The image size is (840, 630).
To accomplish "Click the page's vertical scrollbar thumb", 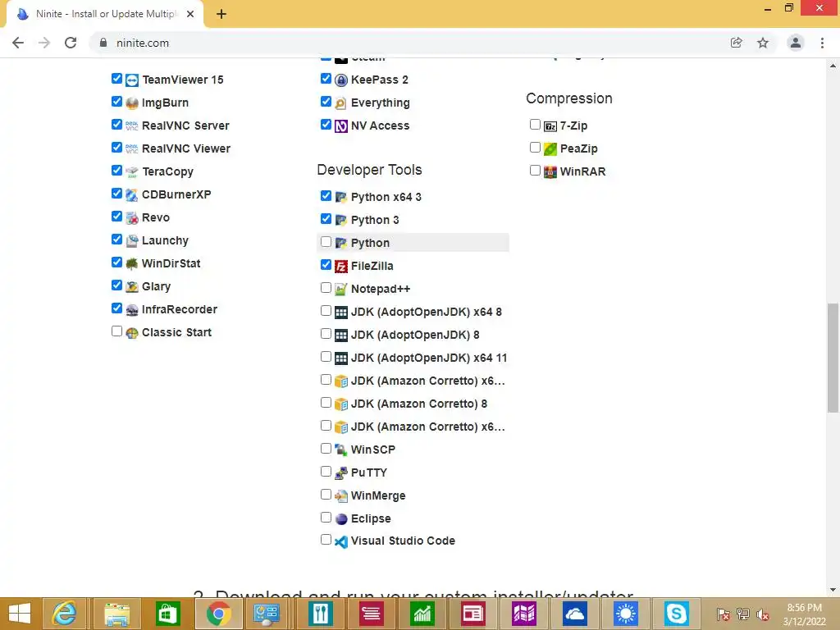I will (833, 358).
